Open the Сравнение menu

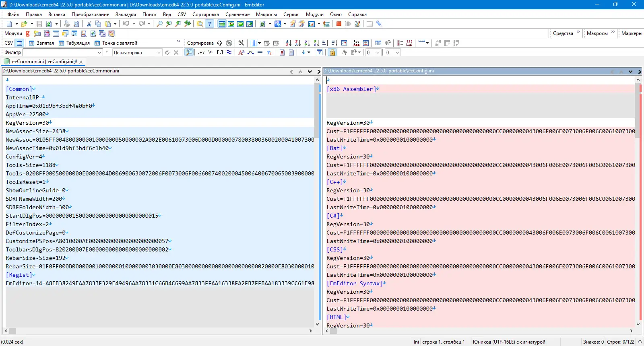tap(237, 14)
